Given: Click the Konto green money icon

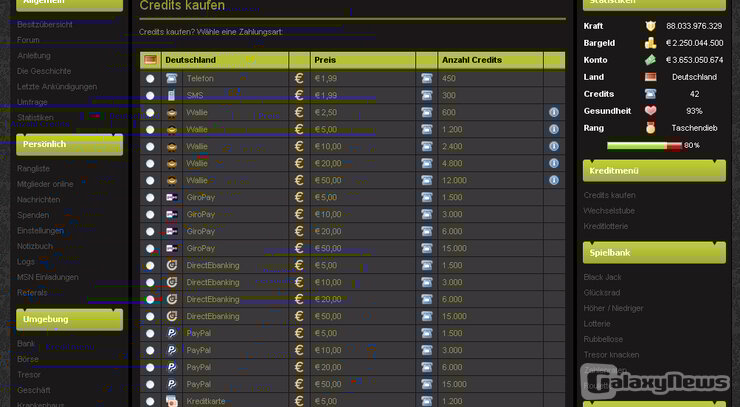Looking at the screenshot, I should 650,60.
